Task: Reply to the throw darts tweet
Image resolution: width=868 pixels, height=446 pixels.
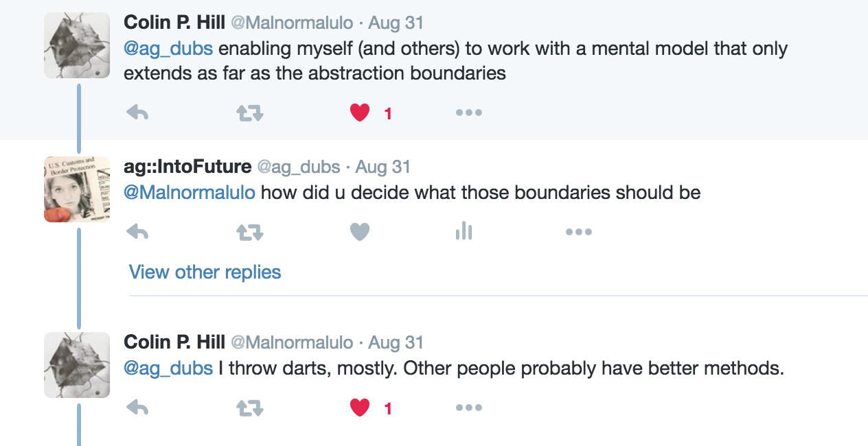Action: pyautogui.click(x=137, y=408)
